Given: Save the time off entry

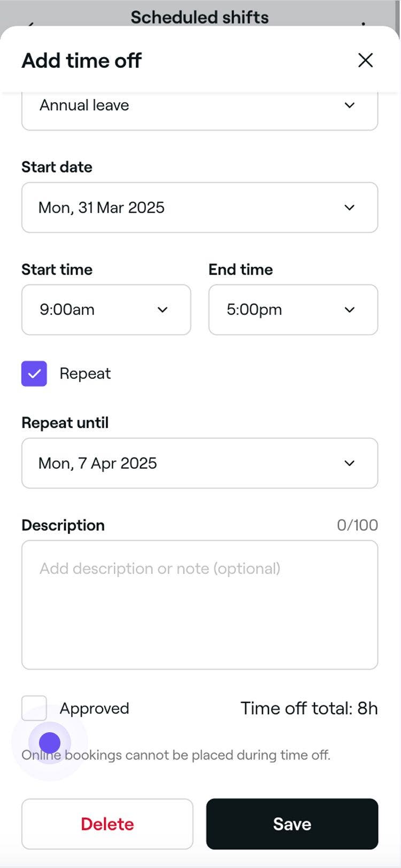Looking at the screenshot, I should tap(292, 824).
